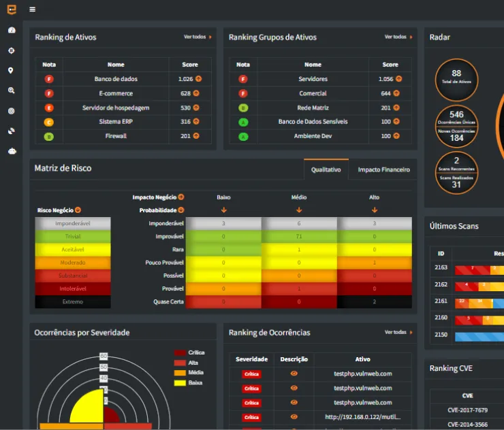Click the result bar of scan 2163
Image resolution: width=504 pixels, height=430 pixels.
pos(479,270)
